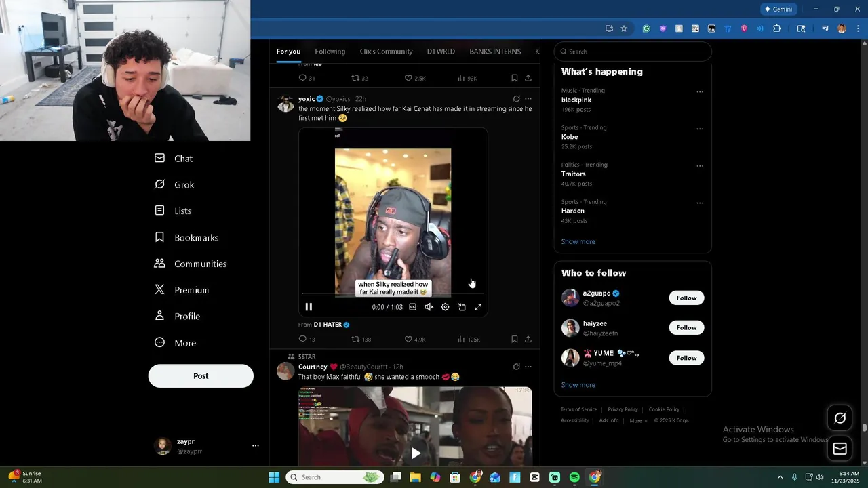Open Spotify from the taskbar
This screenshot has width=868, height=488.
574,477
